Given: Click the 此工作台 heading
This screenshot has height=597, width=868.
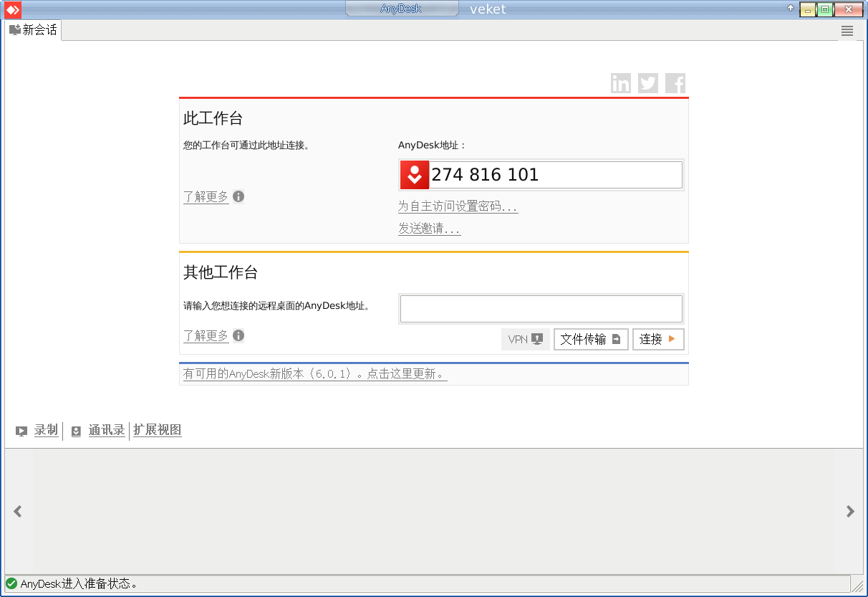Looking at the screenshot, I should click(x=213, y=119).
